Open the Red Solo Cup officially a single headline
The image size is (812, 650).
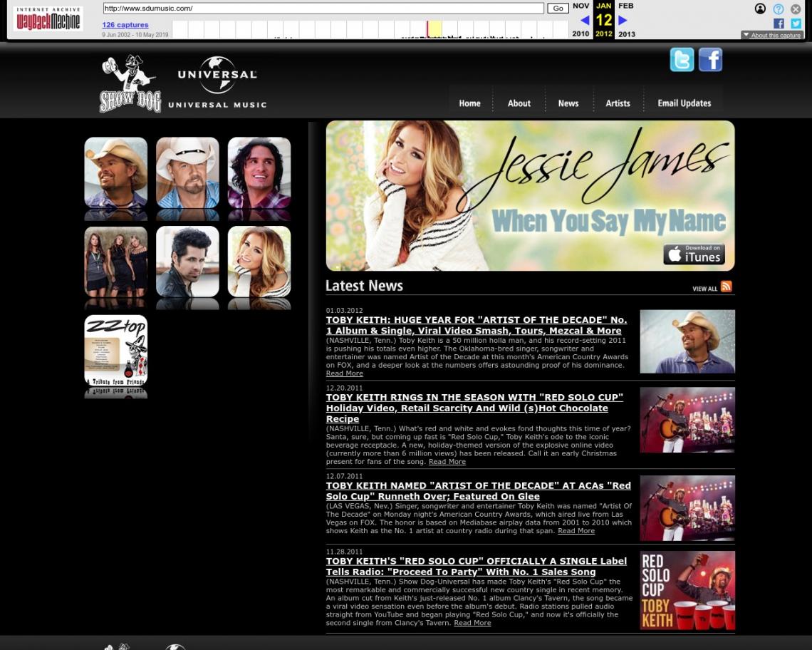[x=476, y=567]
